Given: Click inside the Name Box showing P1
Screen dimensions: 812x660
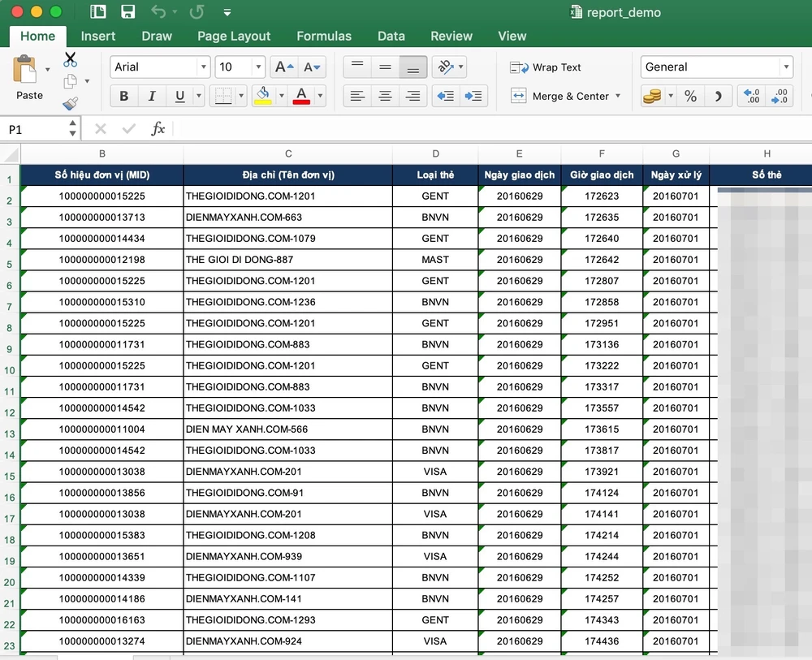Looking at the screenshot, I should (x=34, y=129).
